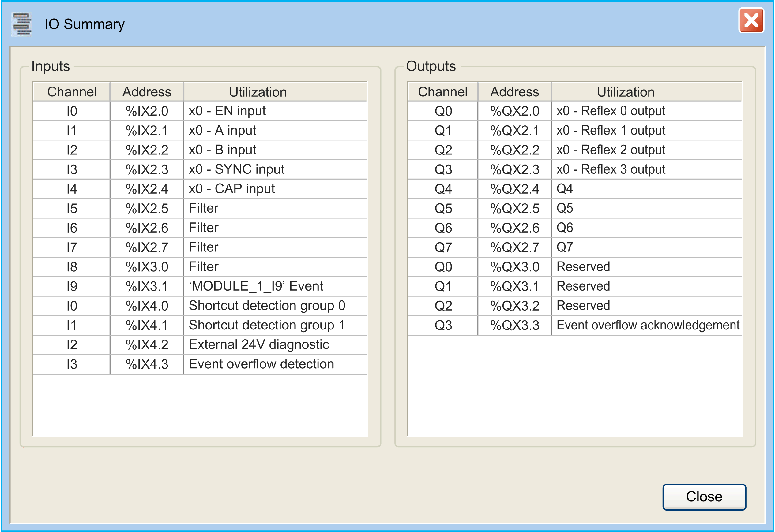The width and height of the screenshot is (775, 532).
Task: Click Outputs Channel column header
Action: click(442, 92)
